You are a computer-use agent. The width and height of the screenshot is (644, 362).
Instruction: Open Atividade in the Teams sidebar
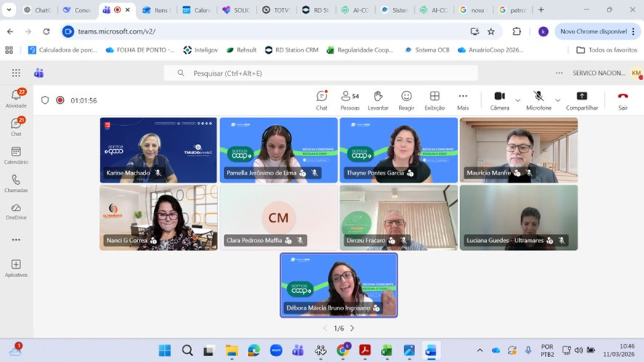tap(16, 98)
